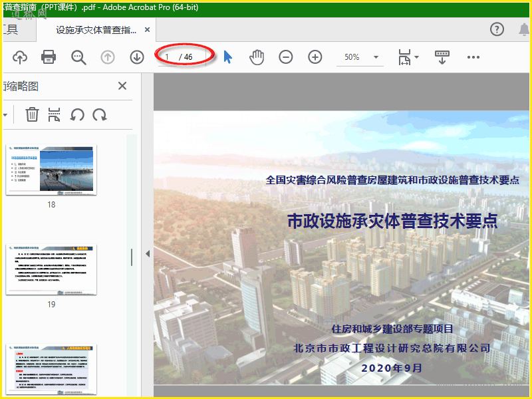The image size is (532, 399).
Task: Switch to the 设施承灾体普查指 document tab
Action: coord(96,30)
